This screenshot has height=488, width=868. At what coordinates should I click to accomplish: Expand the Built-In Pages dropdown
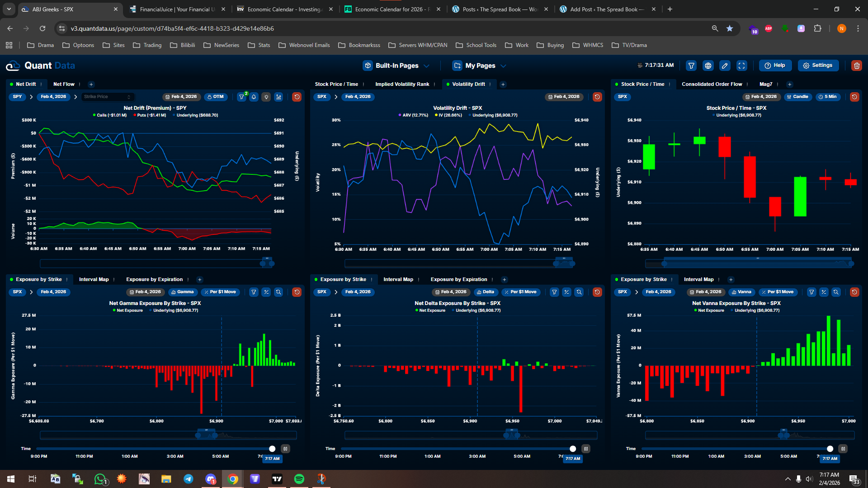click(x=396, y=66)
